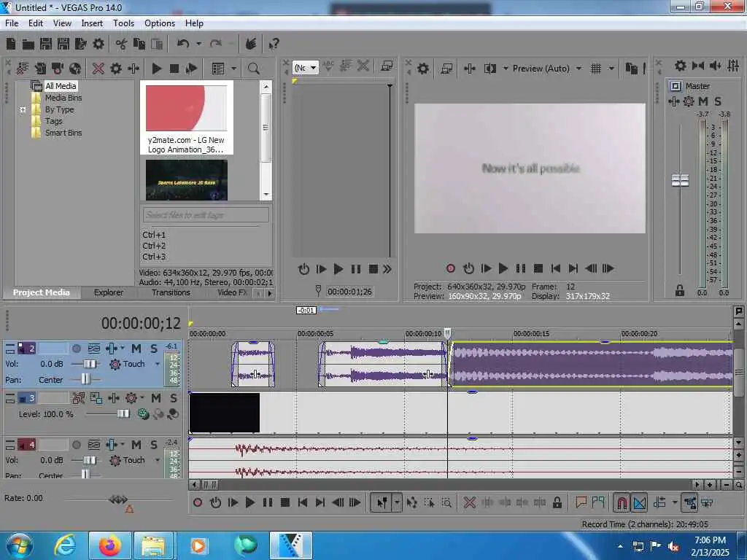This screenshot has width=747, height=560.
Task: Click Go to Start in timeline transport
Action: point(303,502)
